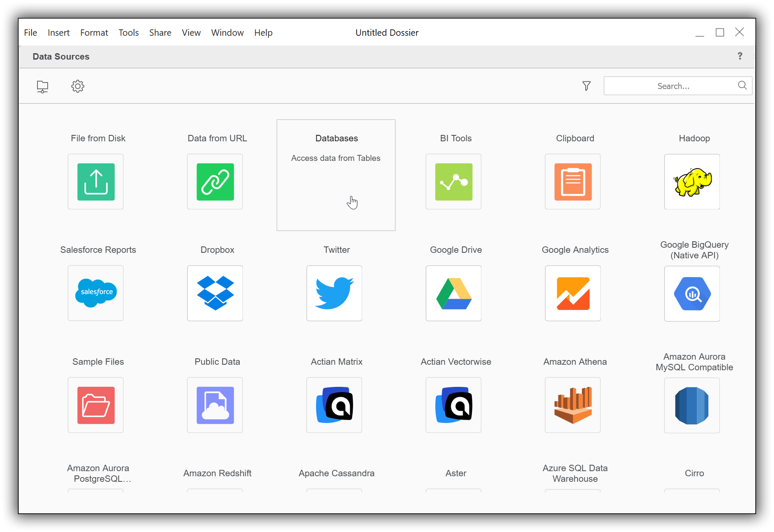This screenshot has width=774, height=532.
Task: Open the File from Disk data source
Action: (95, 182)
